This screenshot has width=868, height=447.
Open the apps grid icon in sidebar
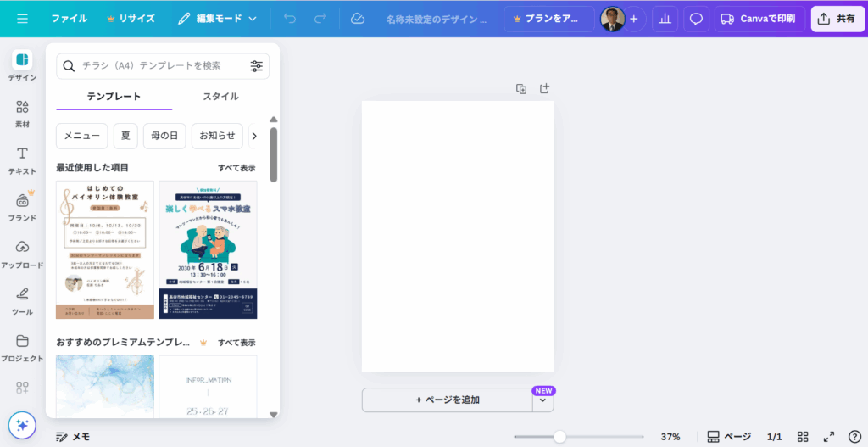pyautogui.click(x=22, y=388)
